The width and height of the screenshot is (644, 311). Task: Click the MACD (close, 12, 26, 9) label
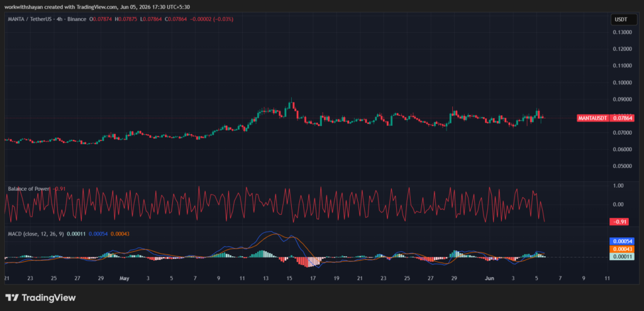[36, 234]
